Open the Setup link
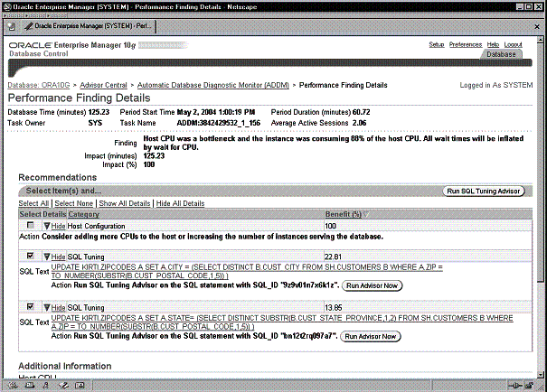Viewport: 547px width, 392px height. (437, 44)
